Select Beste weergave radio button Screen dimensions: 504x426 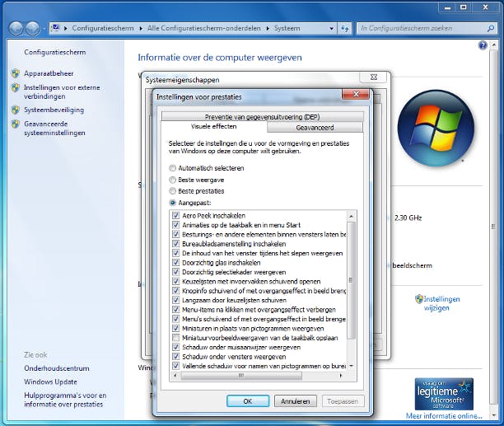pos(173,180)
